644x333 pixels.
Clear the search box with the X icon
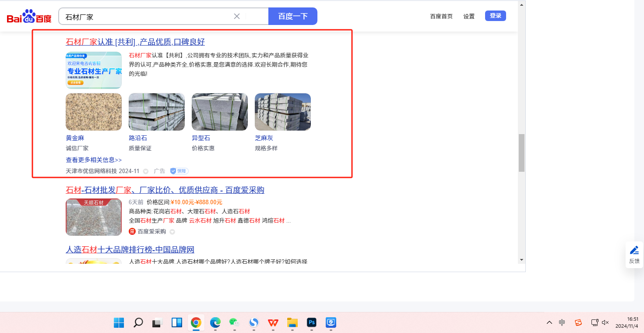tap(237, 16)
